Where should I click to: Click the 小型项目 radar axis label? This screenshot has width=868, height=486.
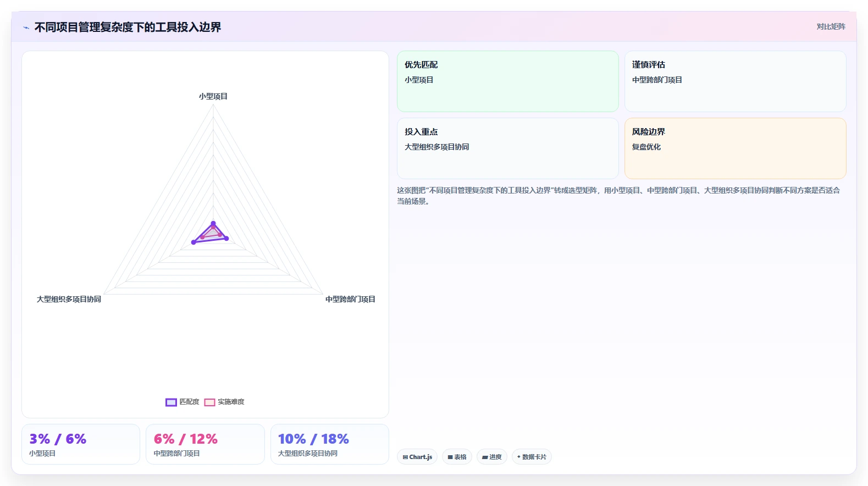(x=213, y=96)
